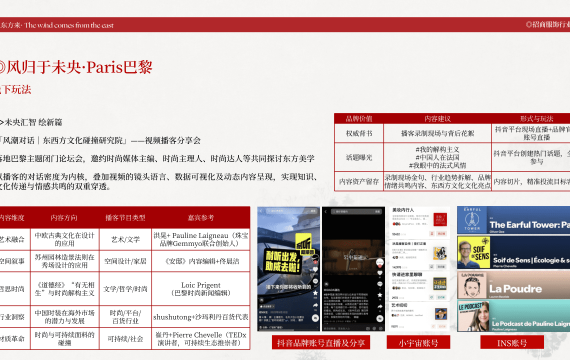This screenshot has height=360, width=570.
Task: Click the yellow 耐听 logo badge in the Douyin screenshot
Action: (305, 244)
